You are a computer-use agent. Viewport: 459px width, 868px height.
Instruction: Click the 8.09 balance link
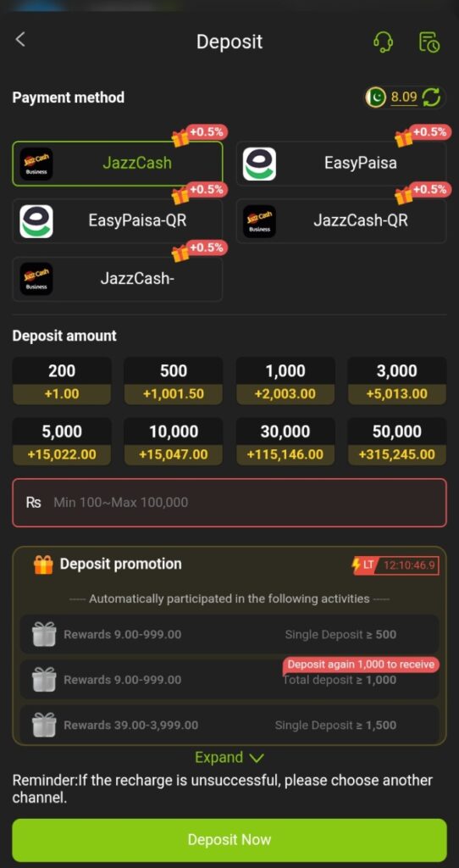coord(404,97)
